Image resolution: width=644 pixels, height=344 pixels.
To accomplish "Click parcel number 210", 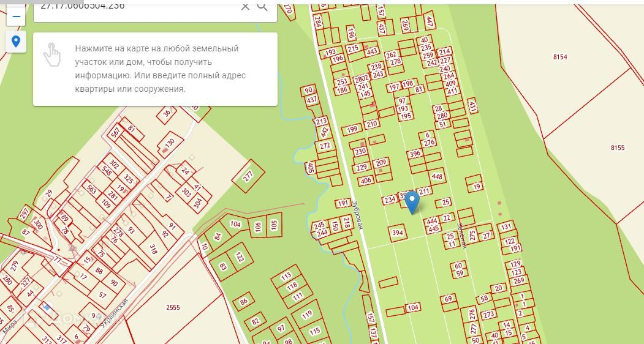I will (371, 124).
